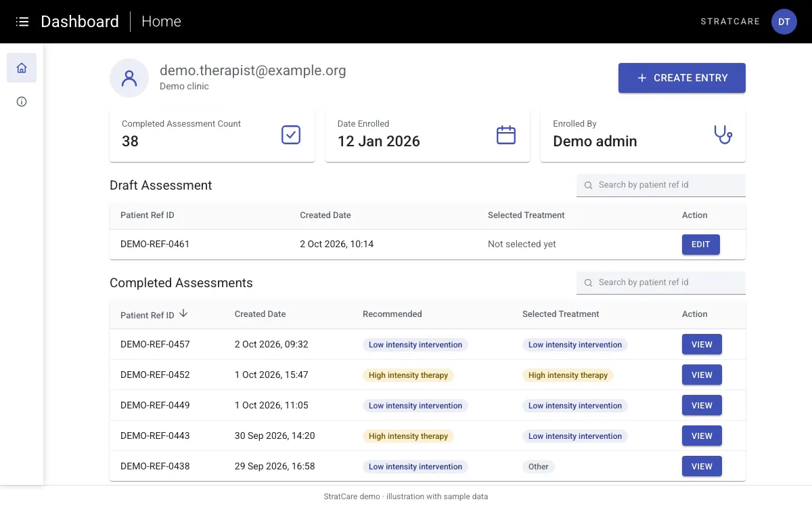This screenshot has height=508, width=812.
Task: View assessment DEMO-REF-0457
Action: (702, 345)
